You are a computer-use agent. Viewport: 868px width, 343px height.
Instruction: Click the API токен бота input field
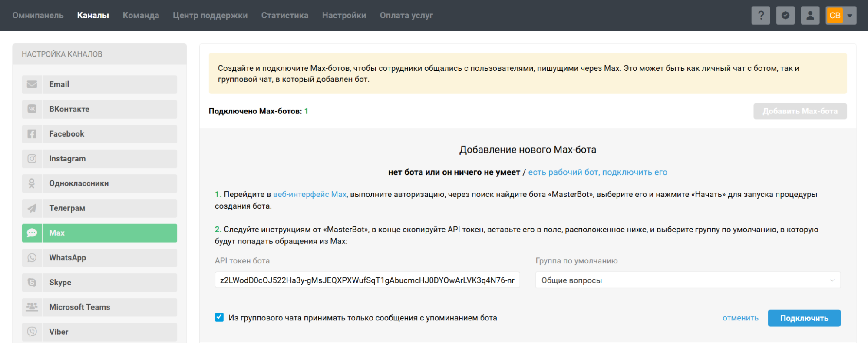click(x=367, y=280)
